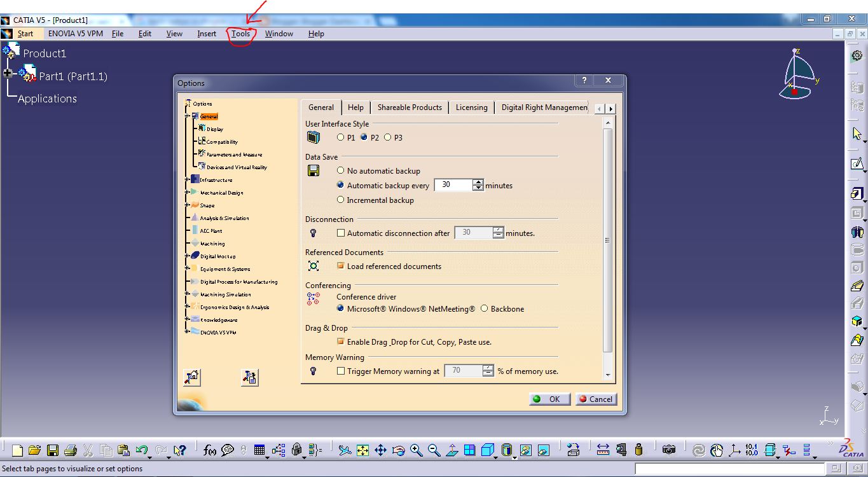Select the Rotate view tool
This screenshot has height=477, width=868.
coord(397,450)
